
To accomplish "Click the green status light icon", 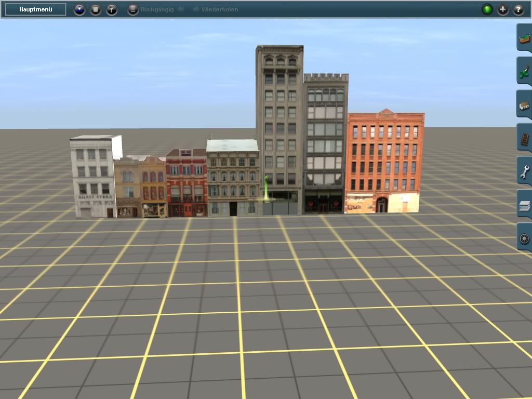I will [487, 9].
